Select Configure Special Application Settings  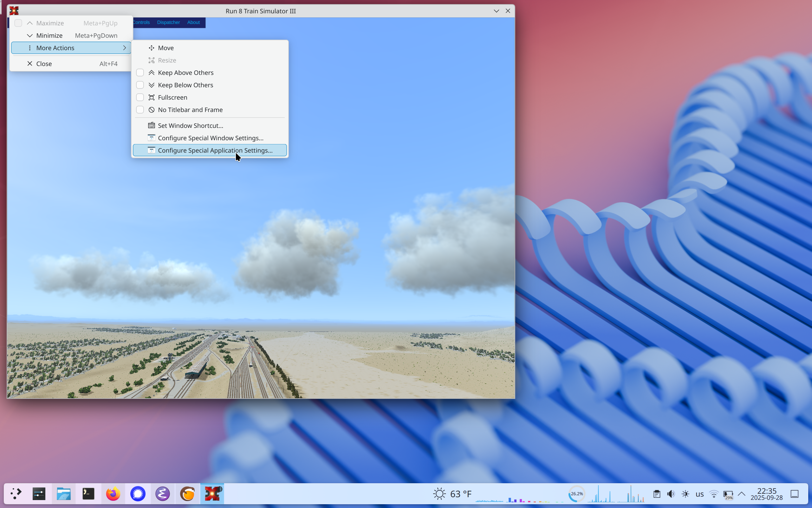tap(215, 150)
